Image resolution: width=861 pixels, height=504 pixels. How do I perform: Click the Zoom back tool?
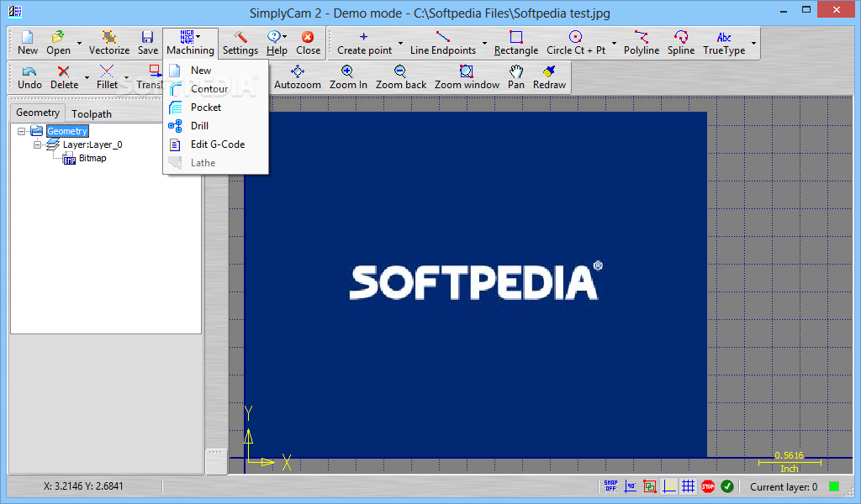pos(401,77)
